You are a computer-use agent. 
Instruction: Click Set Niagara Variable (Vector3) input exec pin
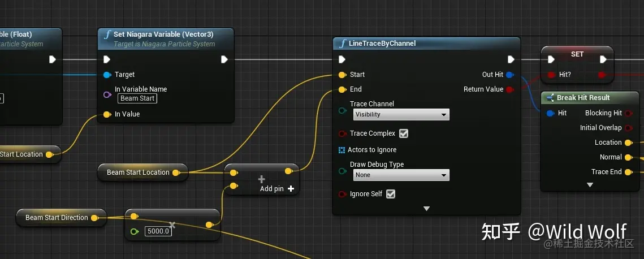107,59
